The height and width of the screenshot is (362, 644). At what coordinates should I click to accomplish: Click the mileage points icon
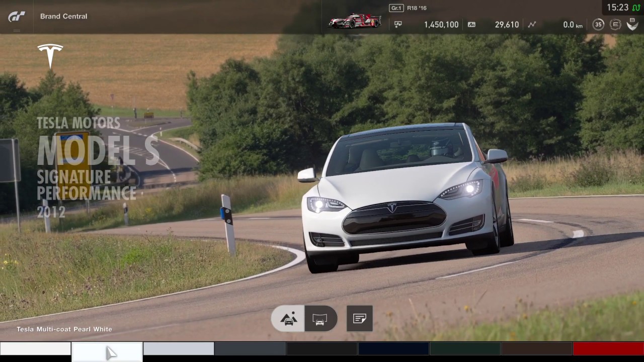pos(471,24)
